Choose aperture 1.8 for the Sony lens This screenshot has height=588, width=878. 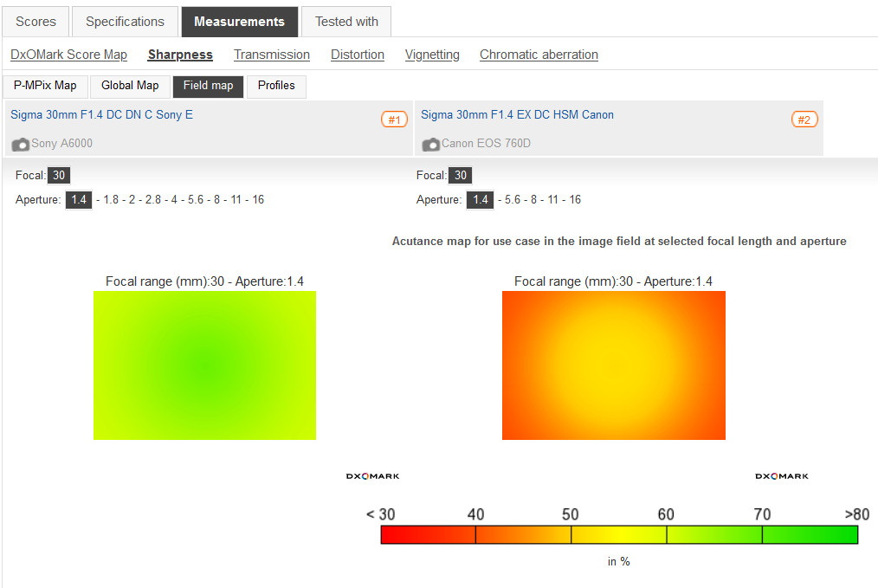click(111, 200)
